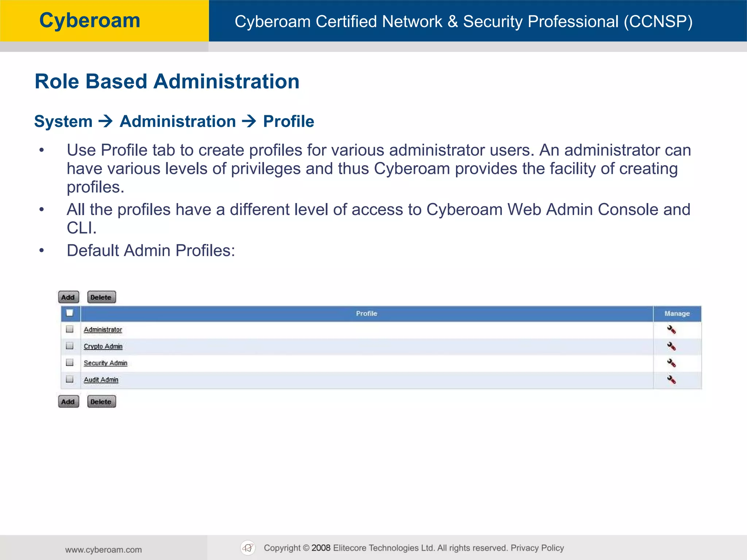Click the 'Default Admin Profiles:' bullet text
This screenshot has width=747, height=560.
pyautogui.click(x=151, y=250)
